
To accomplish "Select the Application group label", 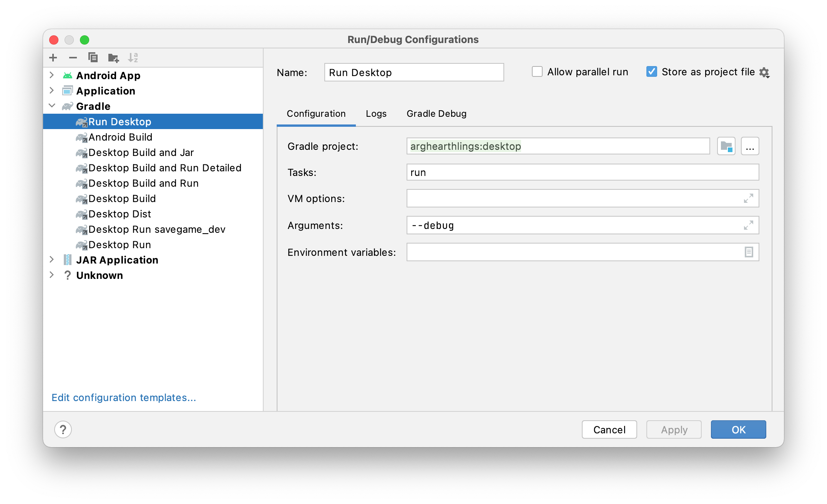I will [x=106, y=91].
